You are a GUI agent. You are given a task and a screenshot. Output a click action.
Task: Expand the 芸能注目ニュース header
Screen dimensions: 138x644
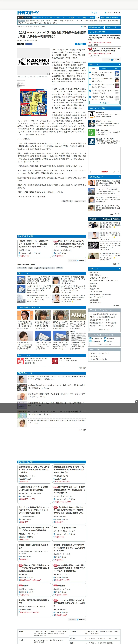click(104, 177)
